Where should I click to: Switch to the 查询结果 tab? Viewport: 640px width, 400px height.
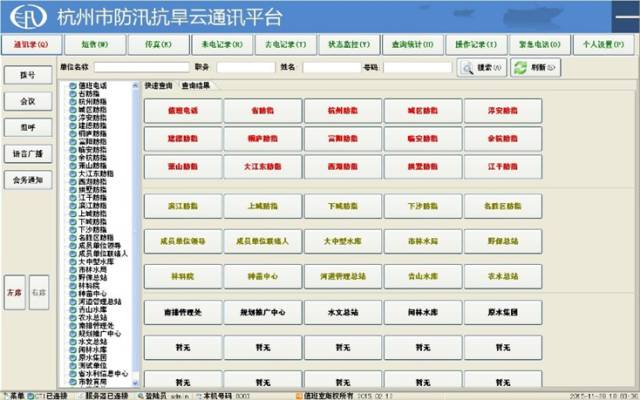point(198,86)
